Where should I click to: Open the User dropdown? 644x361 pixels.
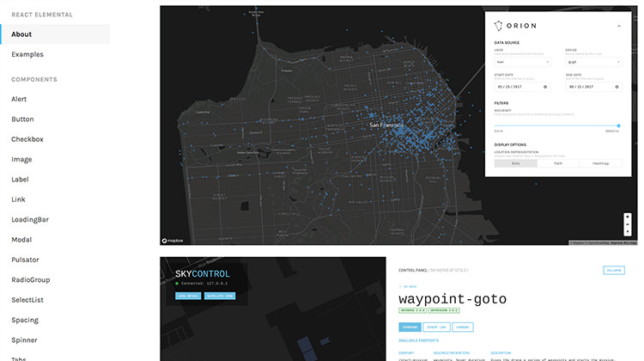pos(522,62)
